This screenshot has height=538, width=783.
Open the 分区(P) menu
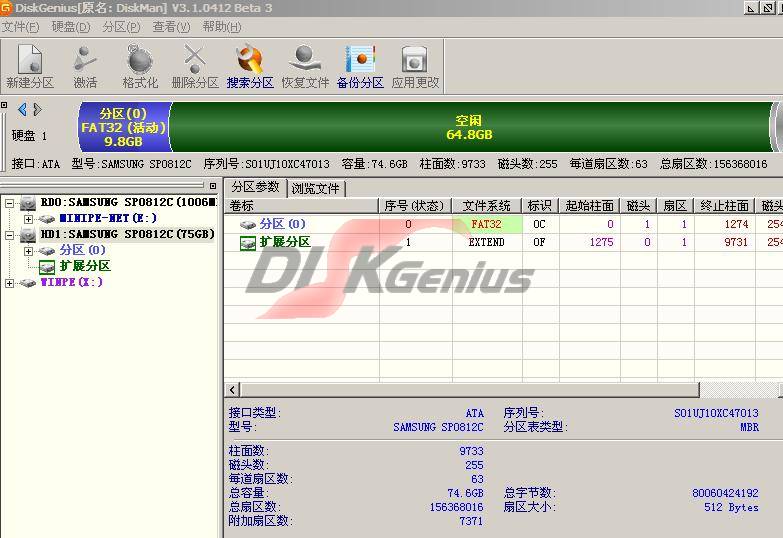[121, 27]
